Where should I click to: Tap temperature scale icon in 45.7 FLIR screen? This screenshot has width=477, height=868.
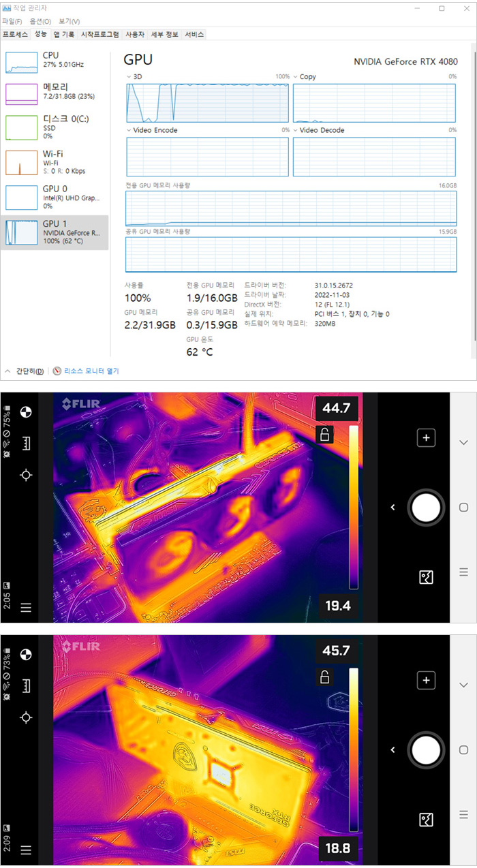26,685
